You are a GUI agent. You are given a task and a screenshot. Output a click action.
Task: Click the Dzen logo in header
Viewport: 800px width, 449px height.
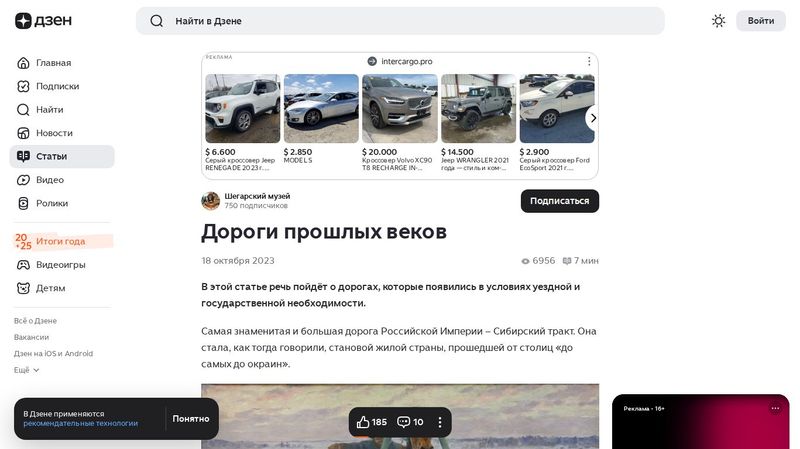pyautogui.click(x=37, y=21)
